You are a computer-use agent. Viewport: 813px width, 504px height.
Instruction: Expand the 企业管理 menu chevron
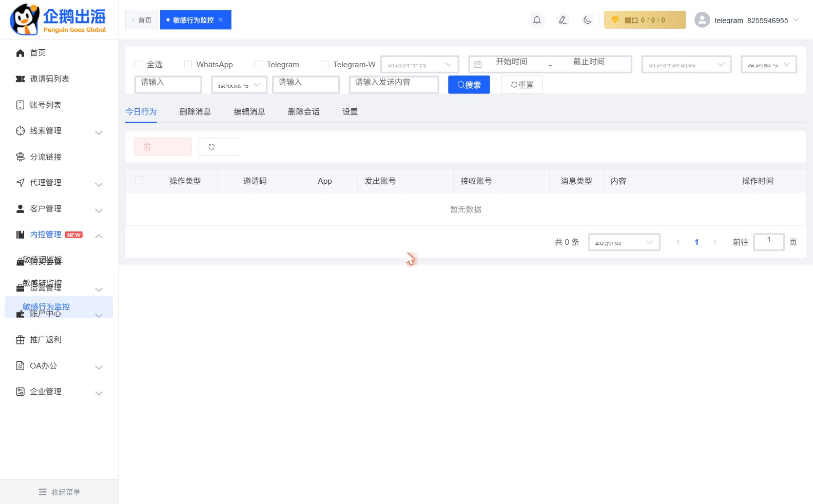pos(99,393)
